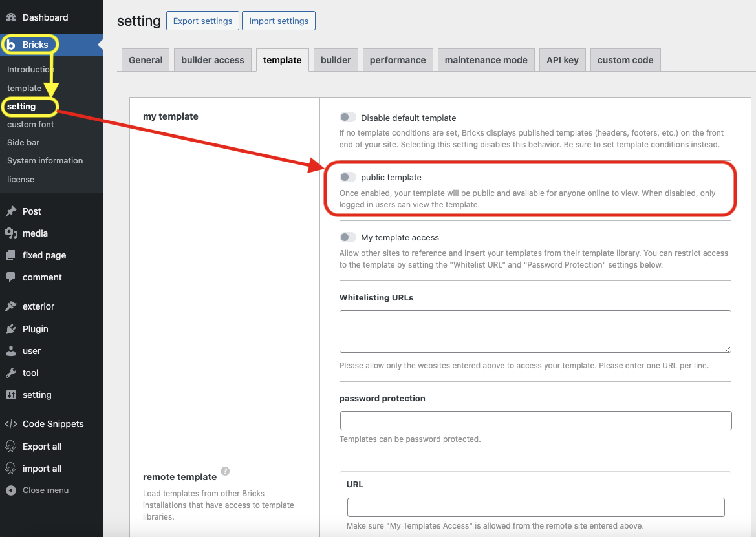Open Bricks template submenu link
Image resolution: width=756 pixels, height=537 pixels.
click(24, 88)
